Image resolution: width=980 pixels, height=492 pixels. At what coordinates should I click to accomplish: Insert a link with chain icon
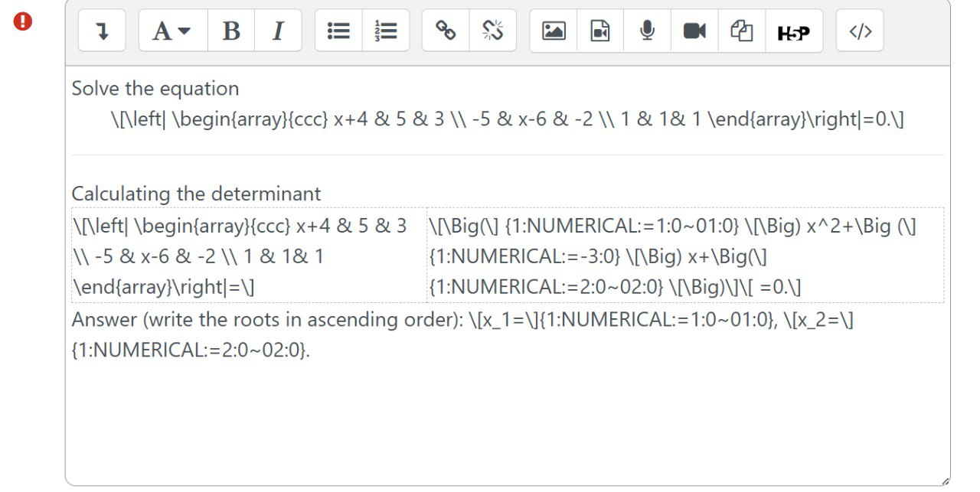446,31
